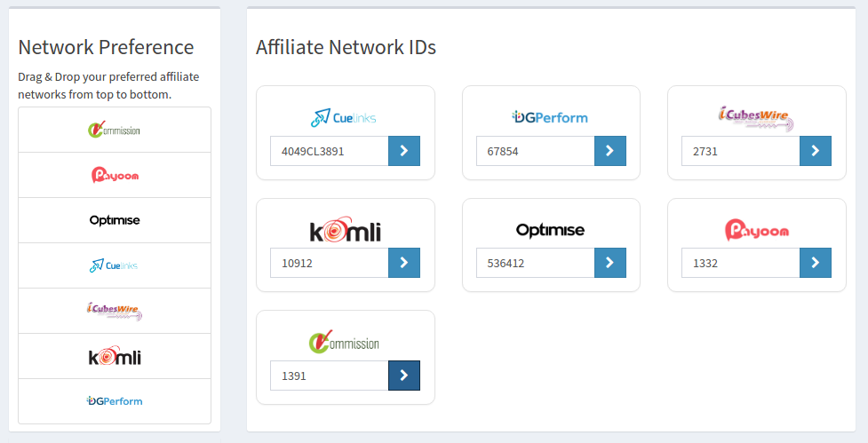Click the Payoom logo in Affiliate Network IDs
868x443 pixels.
pos(757,230)
